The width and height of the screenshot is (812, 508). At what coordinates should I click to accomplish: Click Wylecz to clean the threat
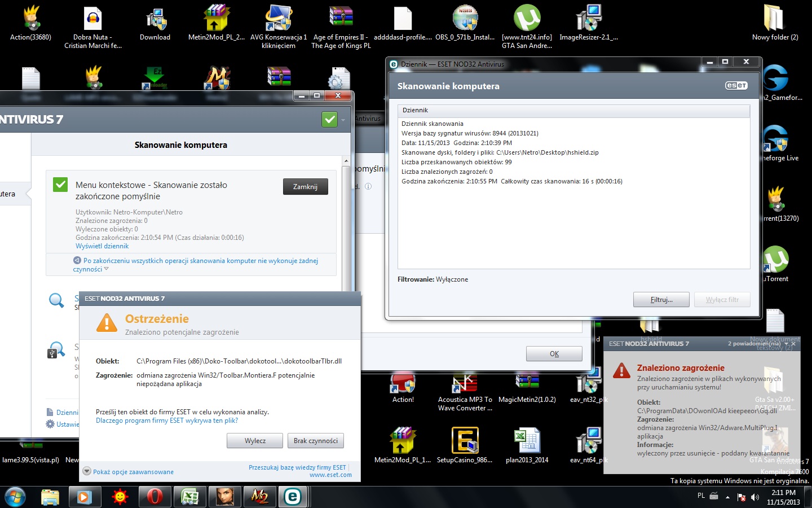(x=255, y=441)
